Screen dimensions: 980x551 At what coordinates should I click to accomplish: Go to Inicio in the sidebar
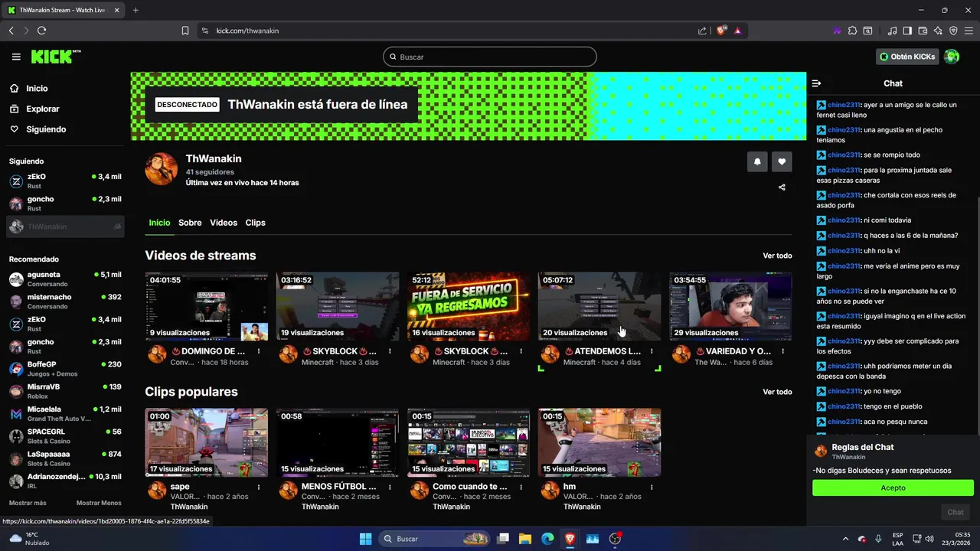pos(36,89)
